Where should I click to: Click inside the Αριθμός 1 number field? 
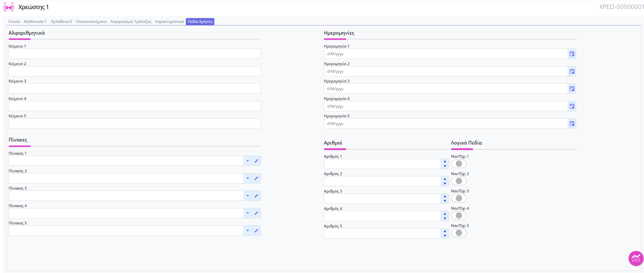click(382, 164)
